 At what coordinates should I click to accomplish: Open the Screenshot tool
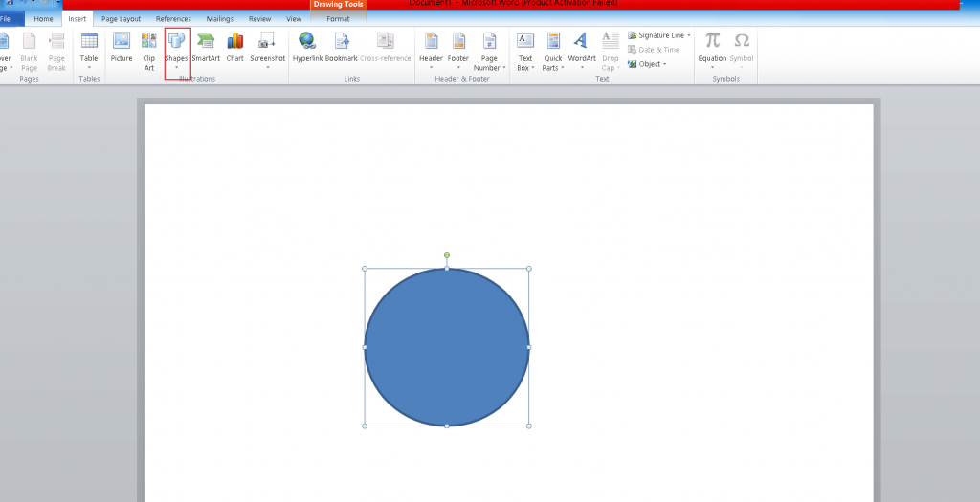click(268, 52)
